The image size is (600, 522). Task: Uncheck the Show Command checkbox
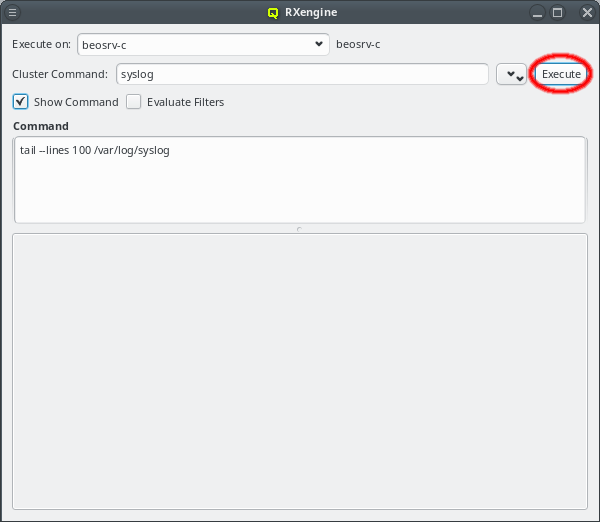pos(20,102)
